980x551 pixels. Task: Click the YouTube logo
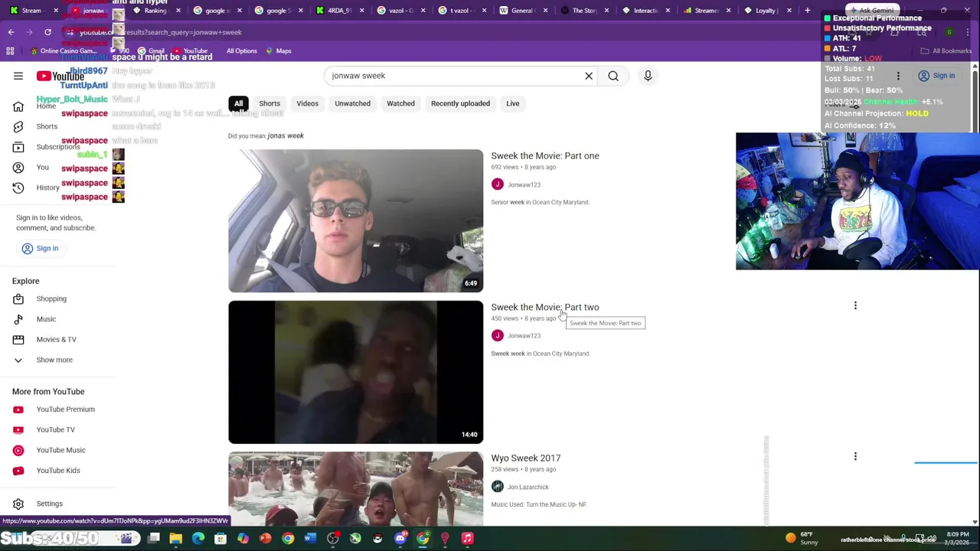point(60,76)
